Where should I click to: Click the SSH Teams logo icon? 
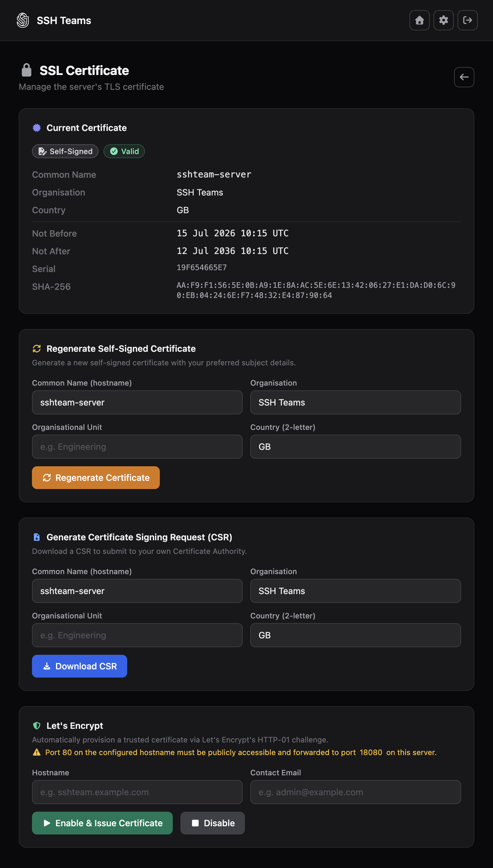click(23, 20)
